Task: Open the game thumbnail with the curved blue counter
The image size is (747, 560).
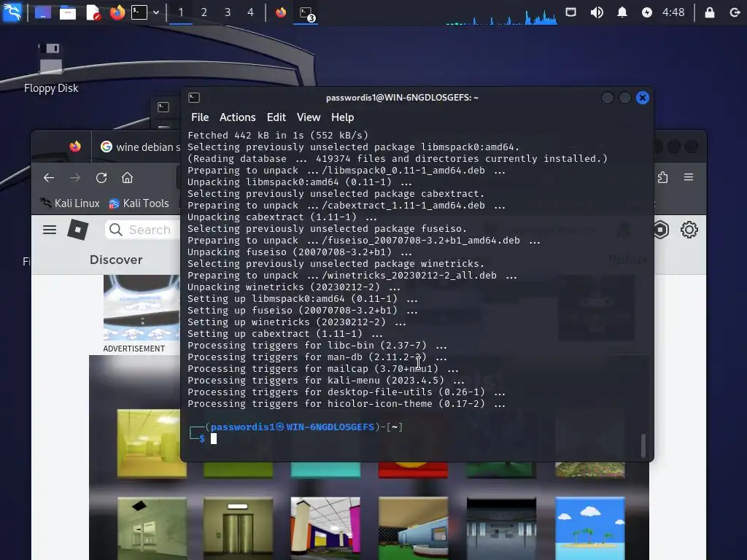Action: pyautogui.click(x=413, y=529)
